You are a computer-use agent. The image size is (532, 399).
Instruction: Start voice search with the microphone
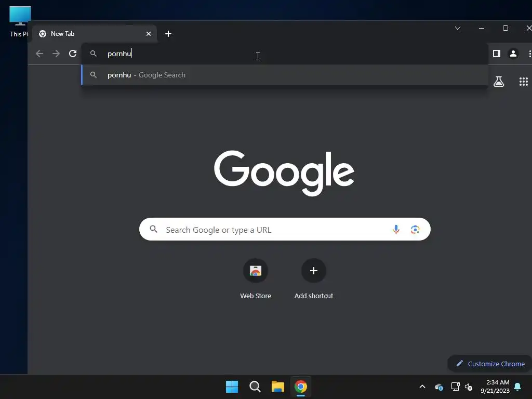[396, 230]
